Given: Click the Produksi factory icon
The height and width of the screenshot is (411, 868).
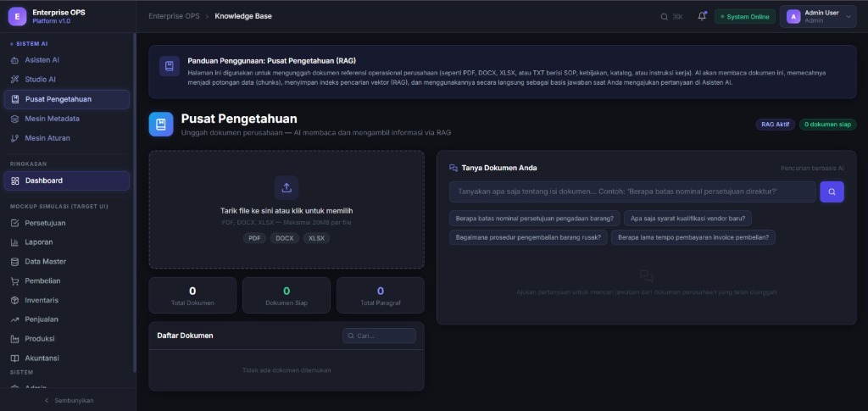Looking at the screenshot, I should point(15,339).
